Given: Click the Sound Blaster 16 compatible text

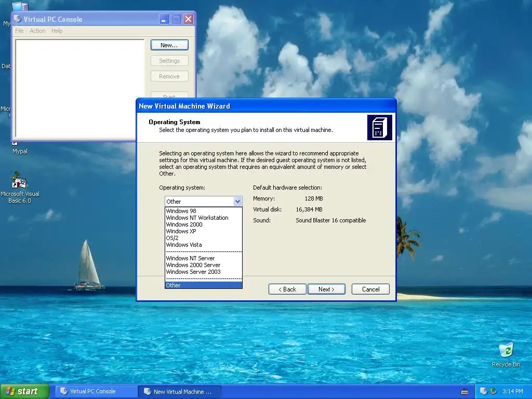Looking at the screenshot, I should pos(331,220).
